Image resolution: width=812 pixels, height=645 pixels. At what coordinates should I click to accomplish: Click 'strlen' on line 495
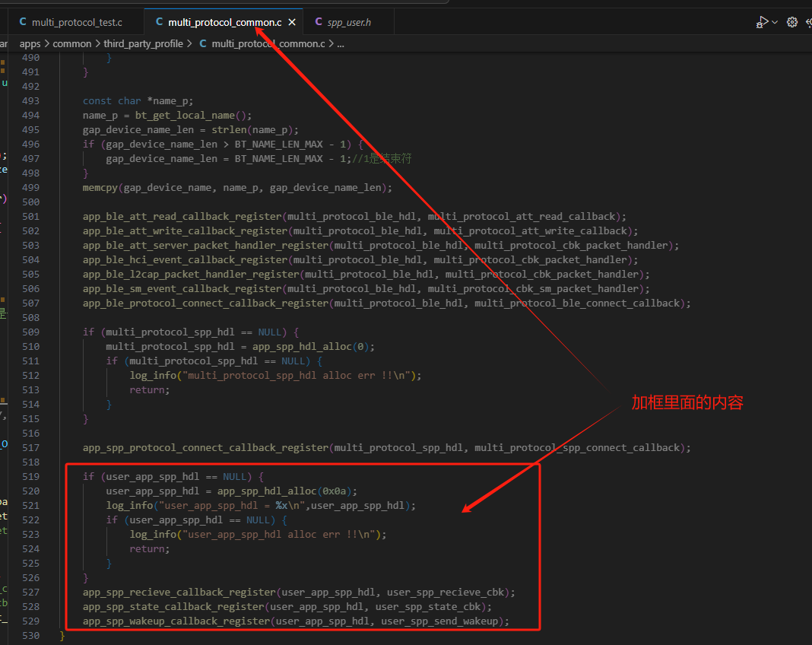coord(229,130)
